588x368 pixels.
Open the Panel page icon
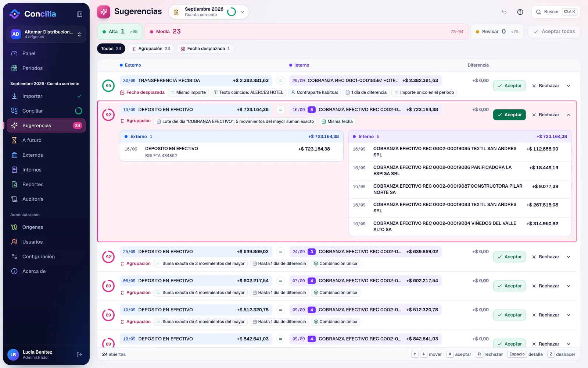(14, 53)
